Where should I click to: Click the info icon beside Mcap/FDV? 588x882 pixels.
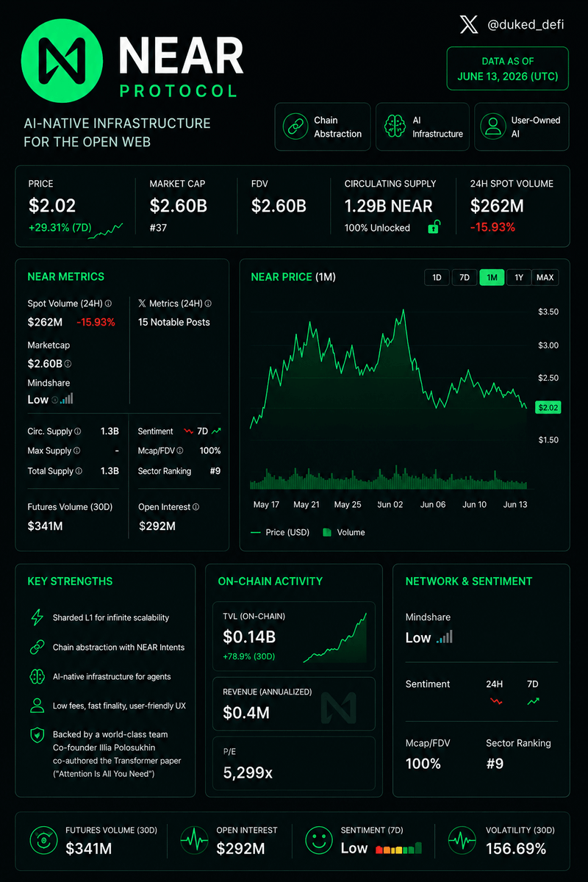pyautogui.click(x=180, y=451)
